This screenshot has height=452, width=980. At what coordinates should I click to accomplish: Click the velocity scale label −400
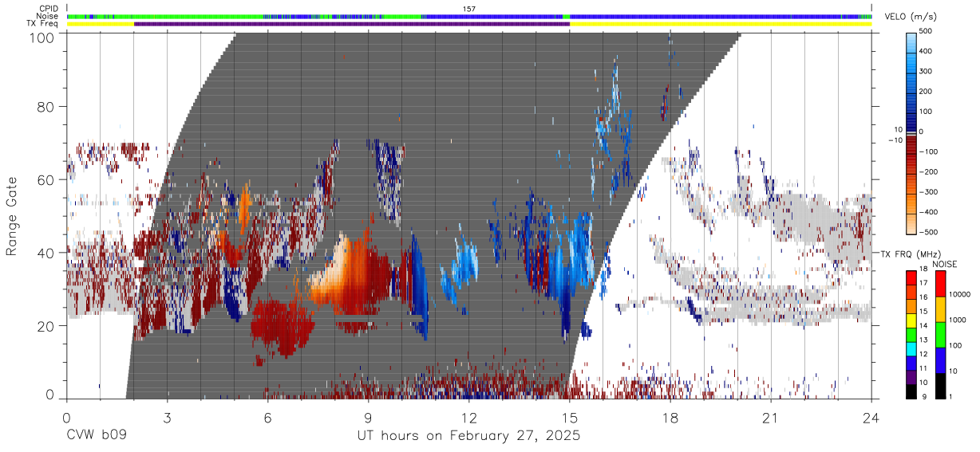pos(930,212)
